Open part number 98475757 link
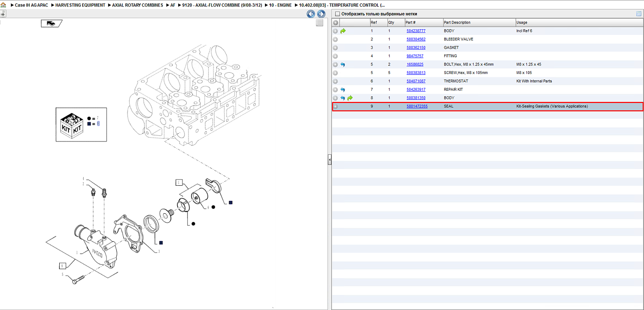The width and height of the screenshot is (644, 310). pyautogui.click(x=415, y=56)
